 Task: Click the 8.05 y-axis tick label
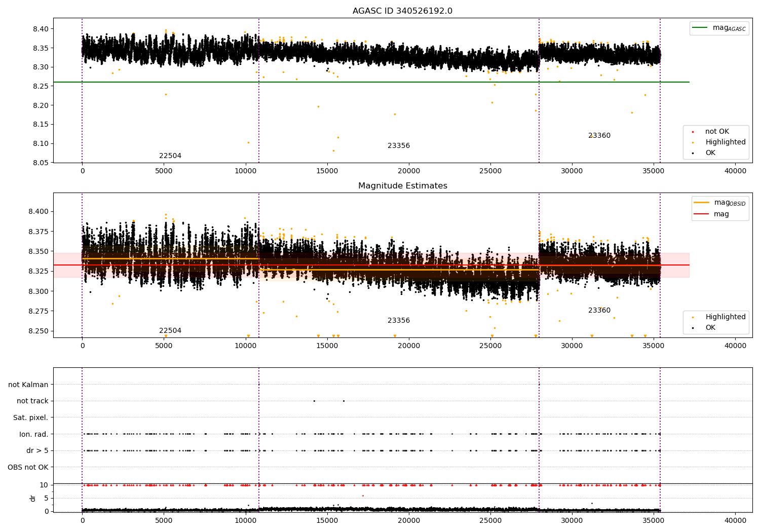click(x=41, y=163)
